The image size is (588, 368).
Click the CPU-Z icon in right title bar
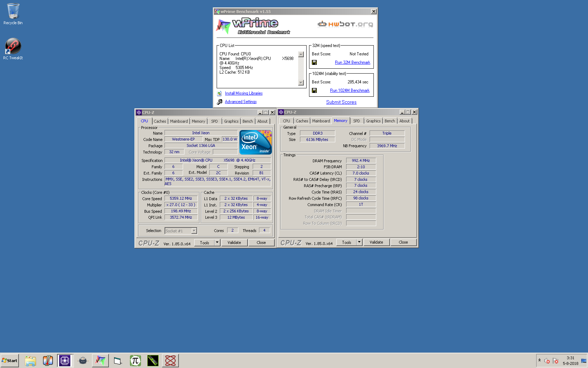(281, 112)
